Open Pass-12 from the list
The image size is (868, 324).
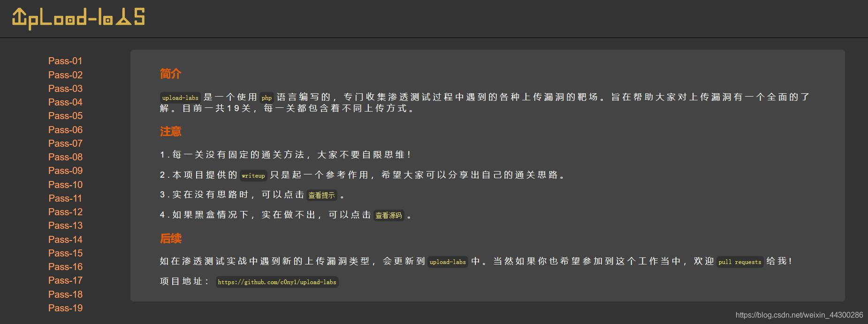pyautogui.click(x=65, y=212)
